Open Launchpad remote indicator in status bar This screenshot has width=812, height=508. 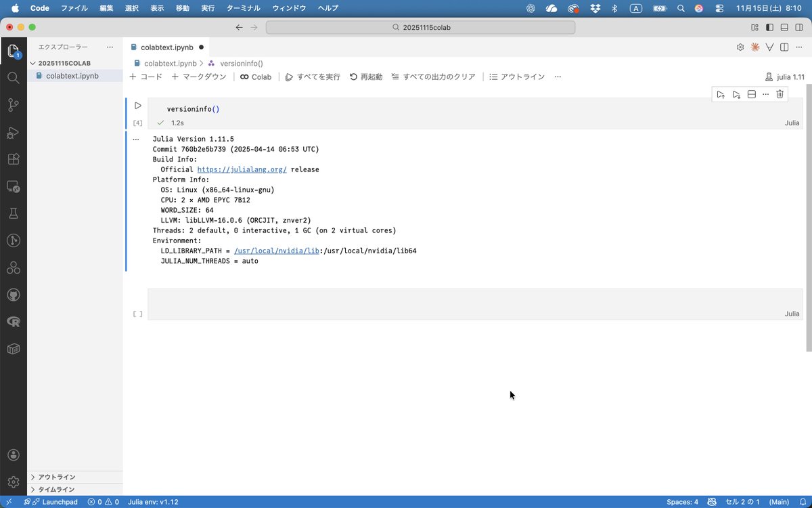[x=50, y=502]
